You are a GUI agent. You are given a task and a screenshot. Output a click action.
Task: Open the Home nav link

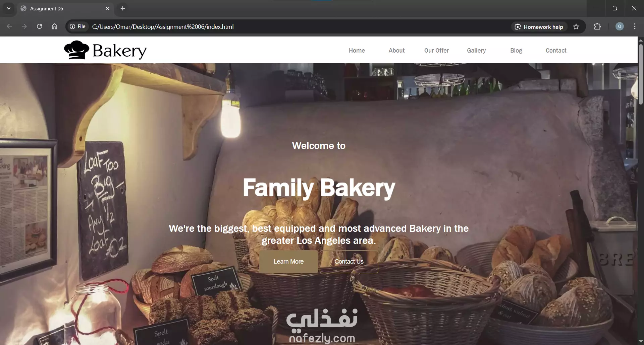pos(357,51)
